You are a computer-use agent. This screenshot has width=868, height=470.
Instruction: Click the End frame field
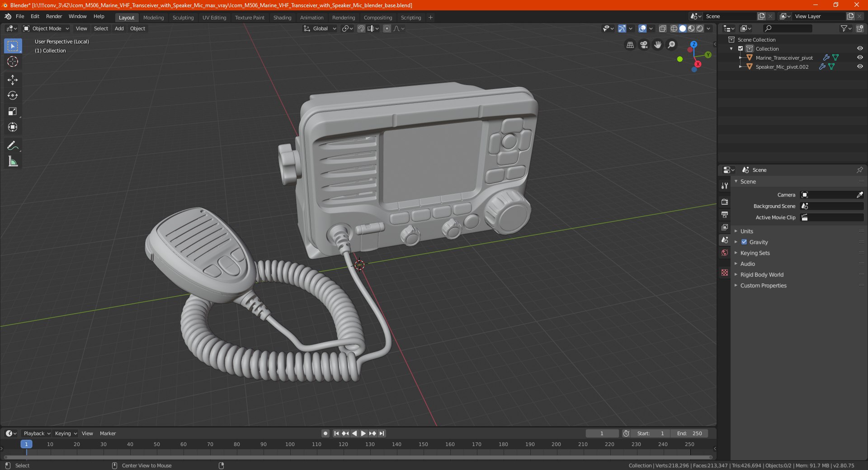pyautogui.click(x=689, y=433)
